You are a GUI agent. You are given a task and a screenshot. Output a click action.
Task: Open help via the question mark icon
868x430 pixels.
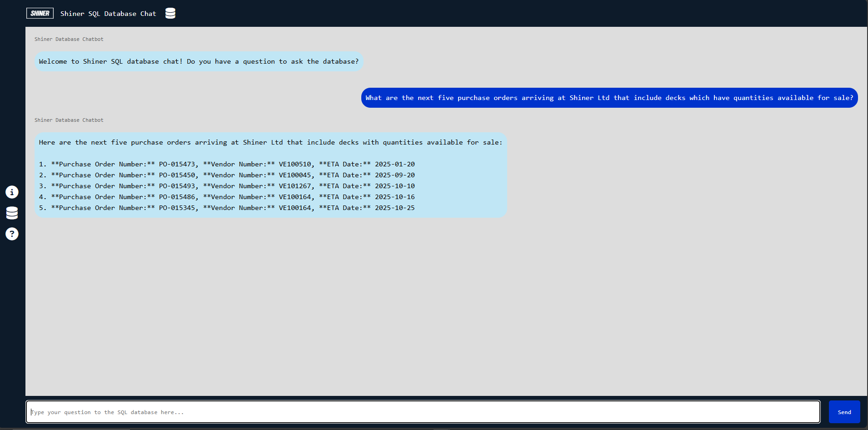pos(12,234)
